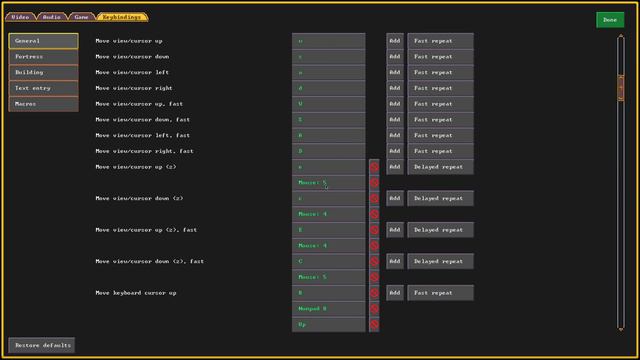Toggle Fast repeat for view/cursor right, fast
The height and width of the screenshot is (360, 640).
click(440, 151)
